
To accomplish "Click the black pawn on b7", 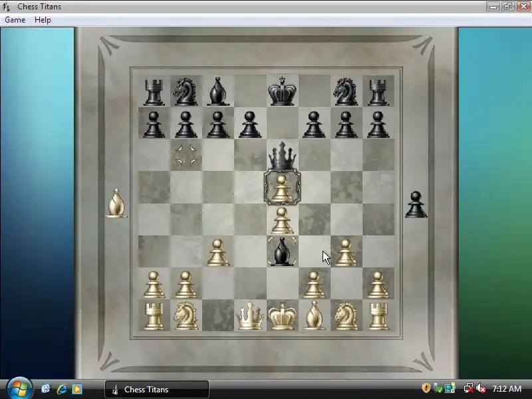I will (x=186, y=124).
